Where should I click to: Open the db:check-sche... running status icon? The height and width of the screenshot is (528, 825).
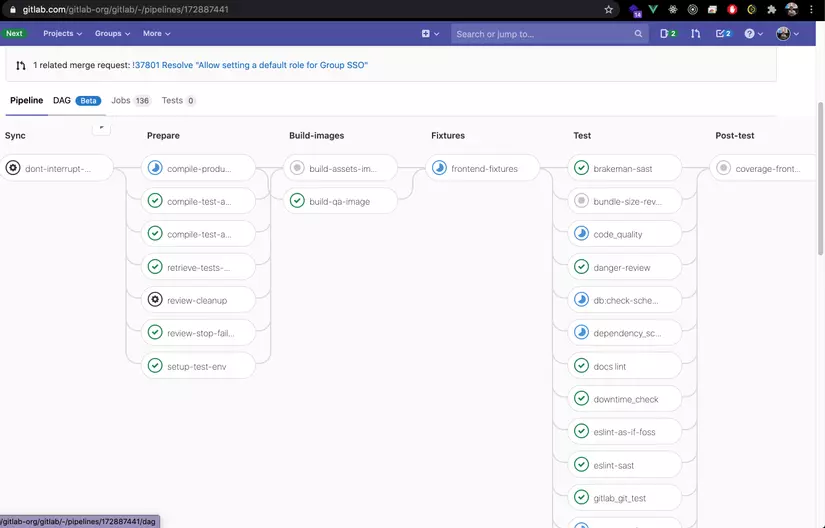point(581,300)
